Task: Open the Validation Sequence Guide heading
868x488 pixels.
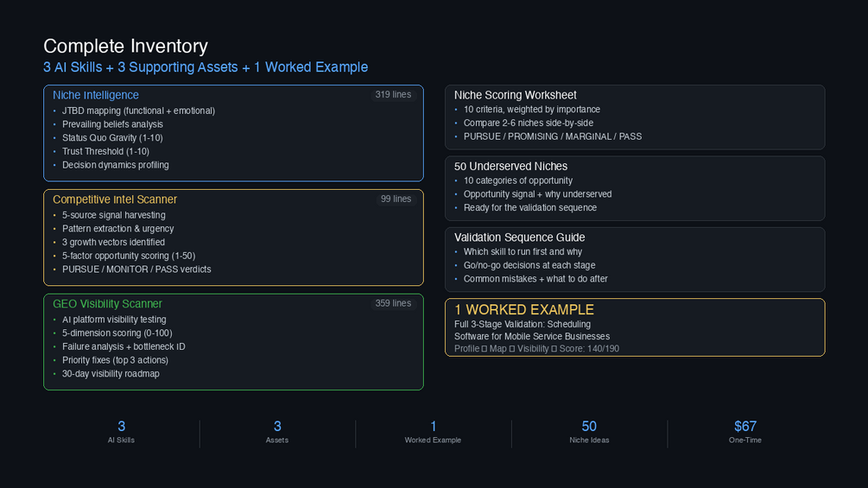Action: 519,238
